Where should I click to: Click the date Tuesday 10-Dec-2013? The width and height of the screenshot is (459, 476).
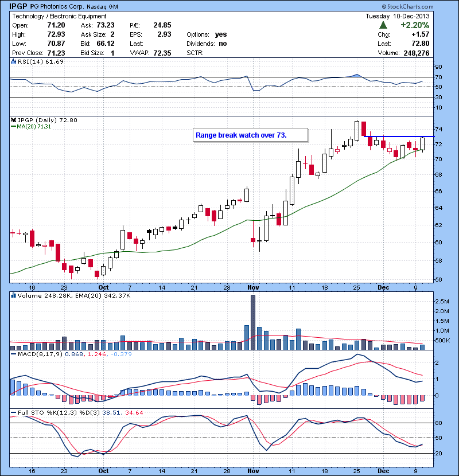coord(398,16)
